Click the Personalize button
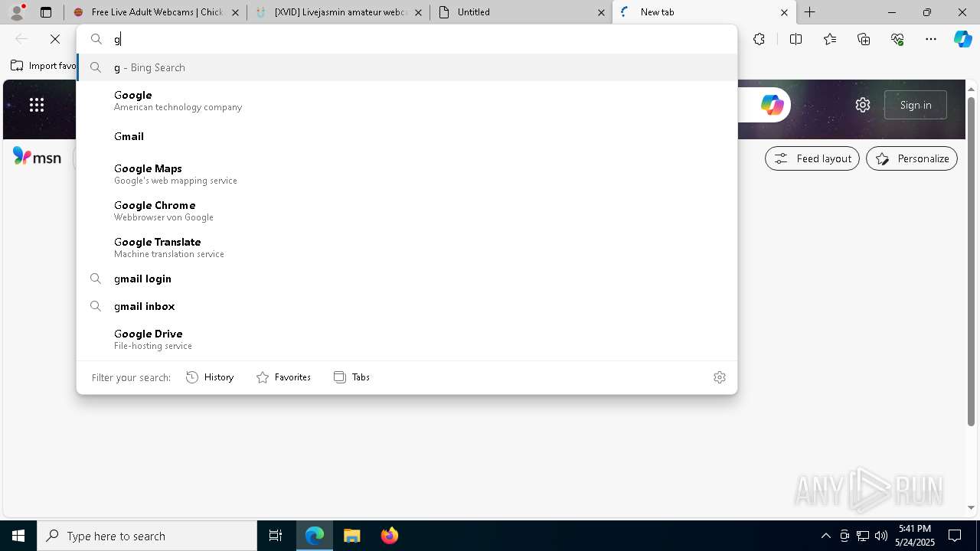 [912, 158]
